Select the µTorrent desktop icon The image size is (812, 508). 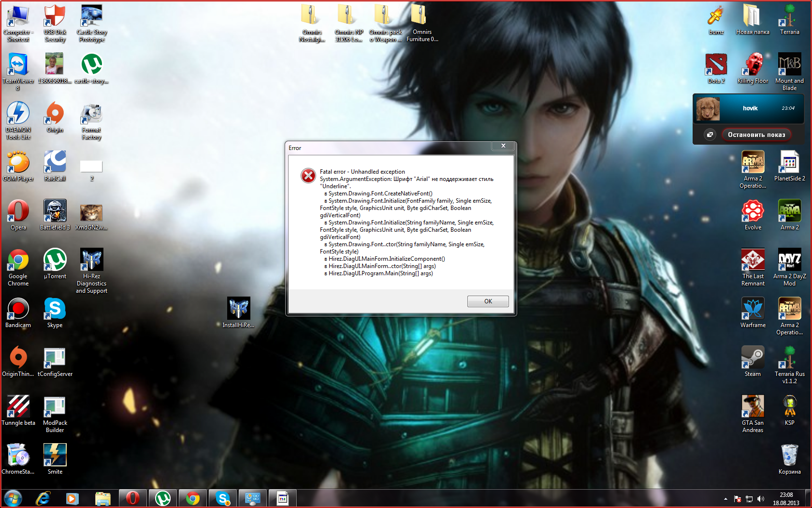(55, 264)
